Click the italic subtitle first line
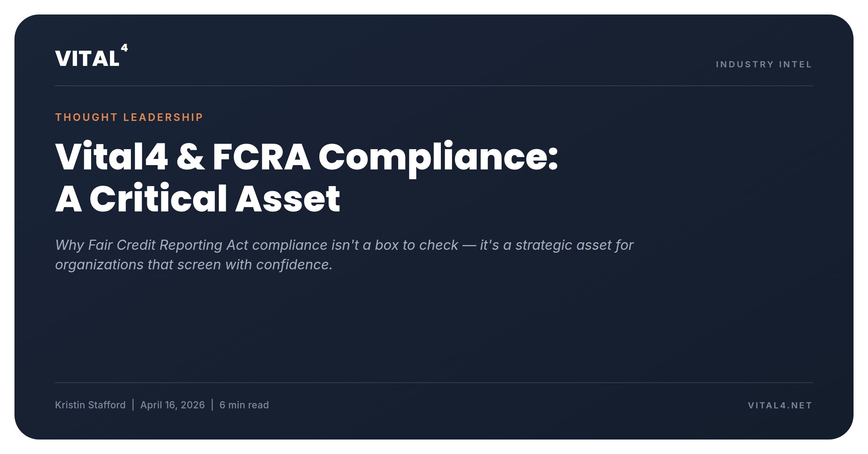The image size is (868, 454). (344, 245)
